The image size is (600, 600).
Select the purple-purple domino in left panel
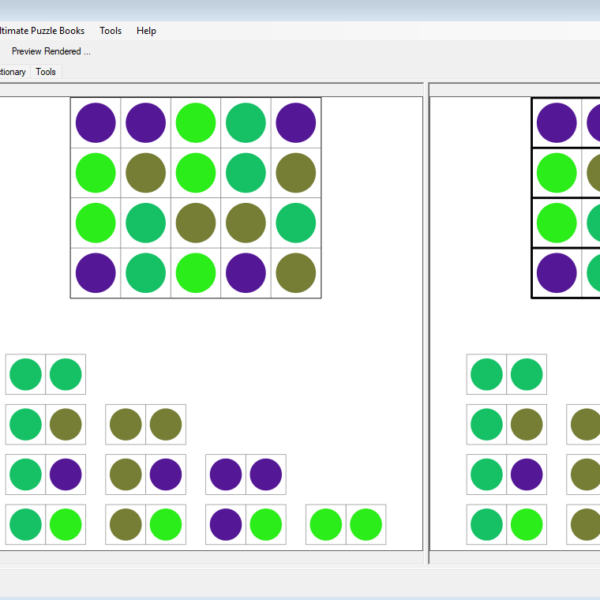click(245, 474)
